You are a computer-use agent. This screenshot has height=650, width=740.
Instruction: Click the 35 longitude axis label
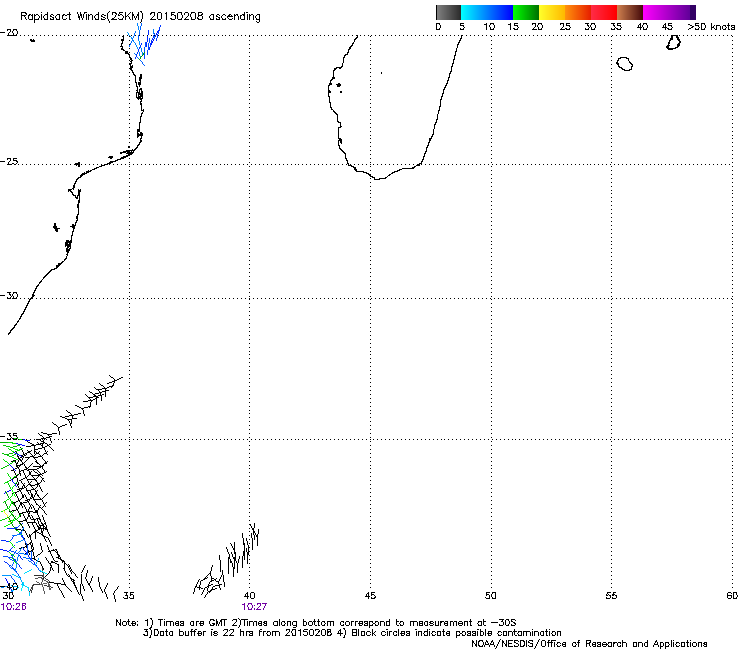pos(128,596)
